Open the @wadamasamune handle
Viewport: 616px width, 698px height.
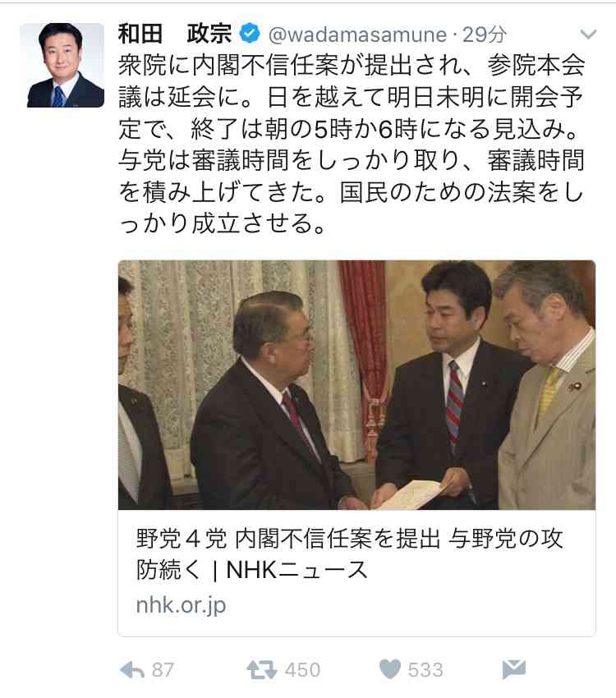click(x=357, y=34)
